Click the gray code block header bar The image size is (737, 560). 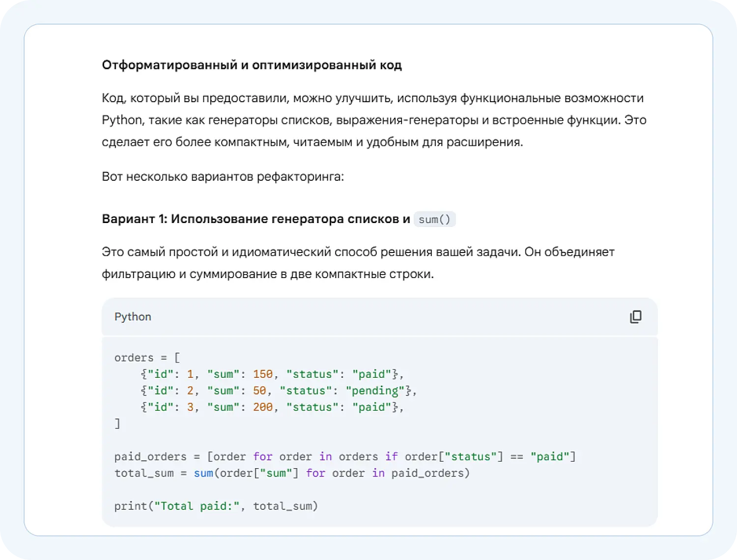(379, 317)
